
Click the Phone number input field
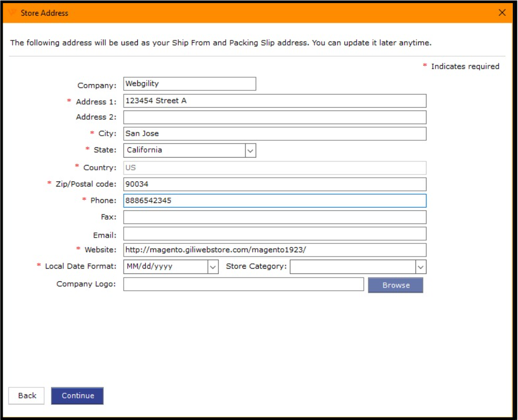(275, 201)
